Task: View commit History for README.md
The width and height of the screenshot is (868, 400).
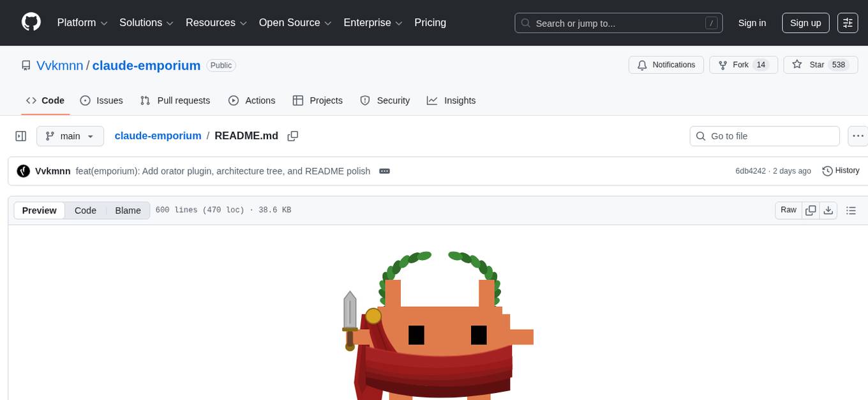Action: tap(841, 171)
